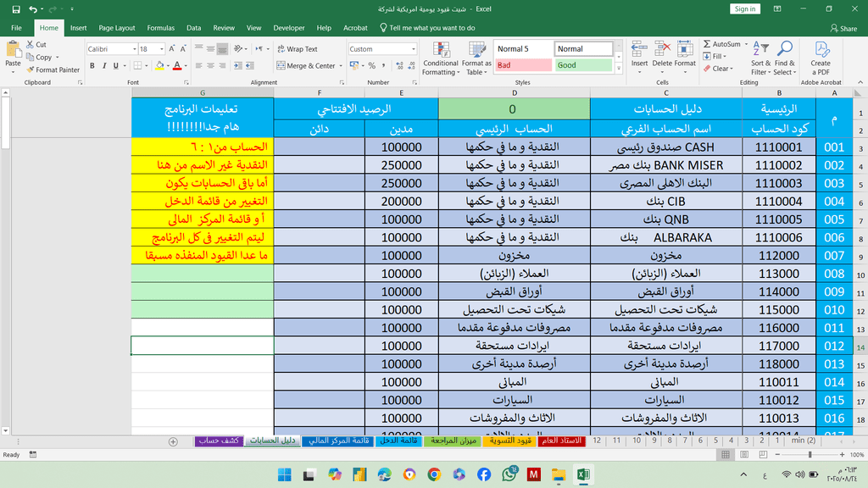This screenshot has height=488, width=868.
Task: Apply the Bad cell style
Action: (x=523, y=65)
